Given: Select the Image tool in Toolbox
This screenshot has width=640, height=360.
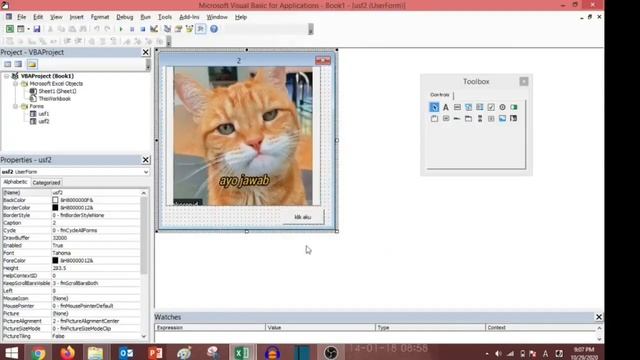Looking at the screenshot, I should coord(502,118).
